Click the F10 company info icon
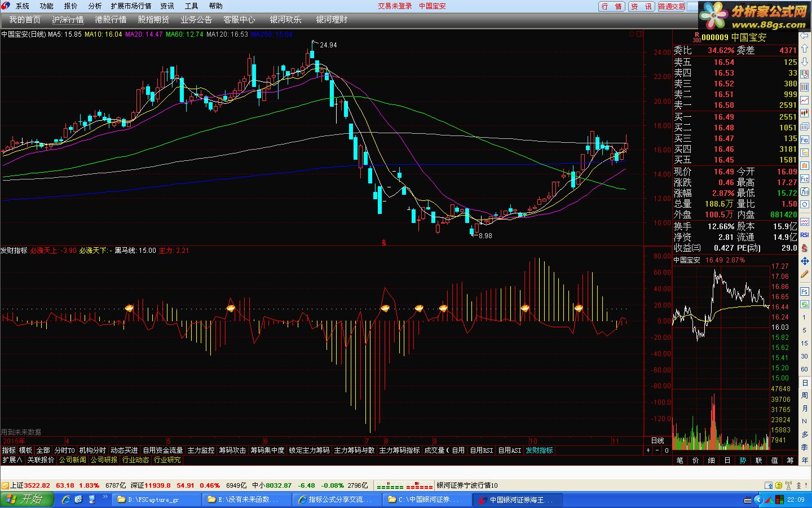The image size is (812, 508). point(805,139)
